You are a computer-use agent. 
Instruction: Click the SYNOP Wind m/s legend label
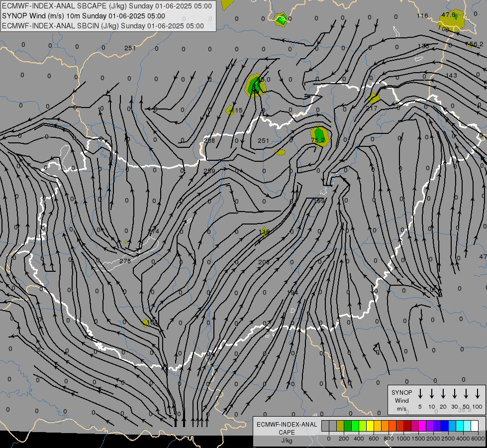401,400
